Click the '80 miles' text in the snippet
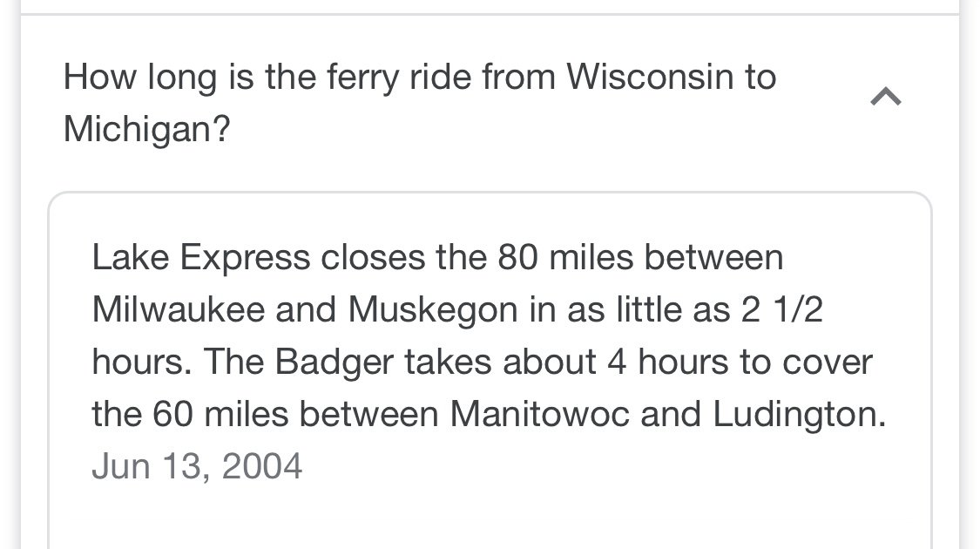The image size is (980, 549). click(x=565, y=258)
